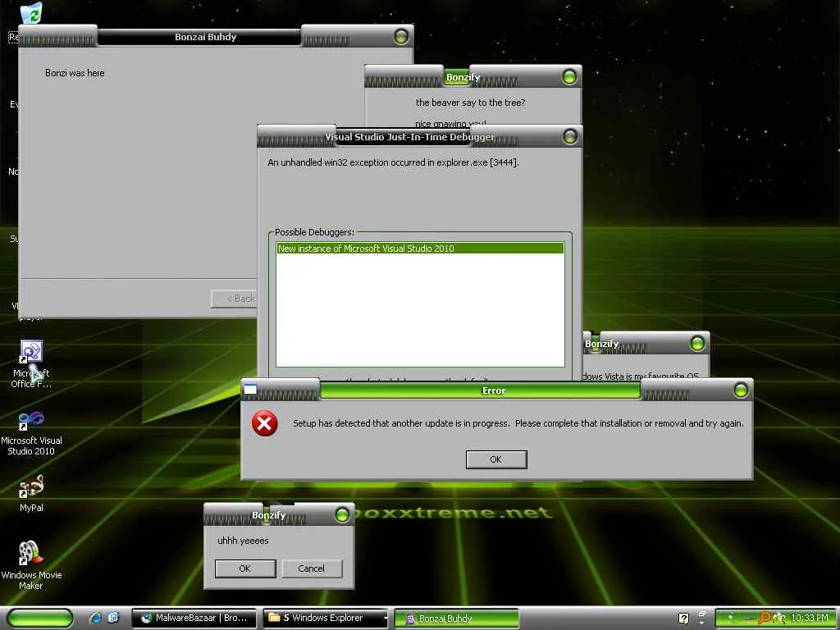Click the Error dialog system menu icon
Image resolution: width=840 pixels, height=630 pixels.
pos(250,390)
